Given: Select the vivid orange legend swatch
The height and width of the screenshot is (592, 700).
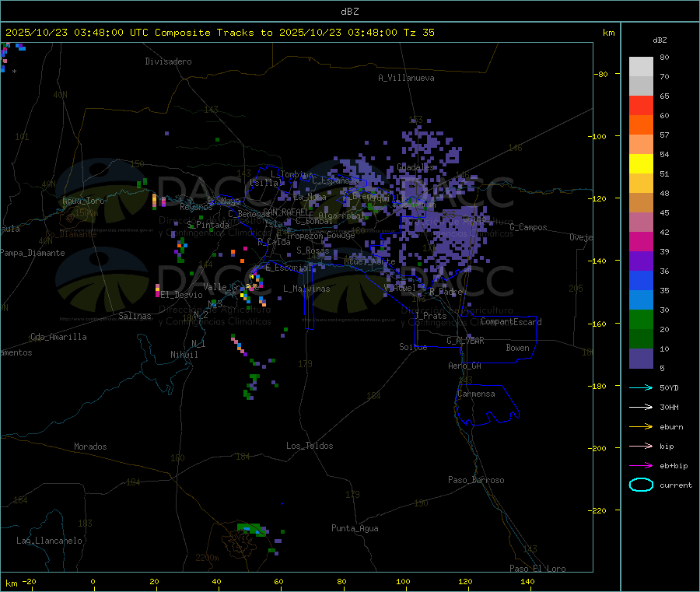Looking at the screenshot, I should [x=641, y=125].
